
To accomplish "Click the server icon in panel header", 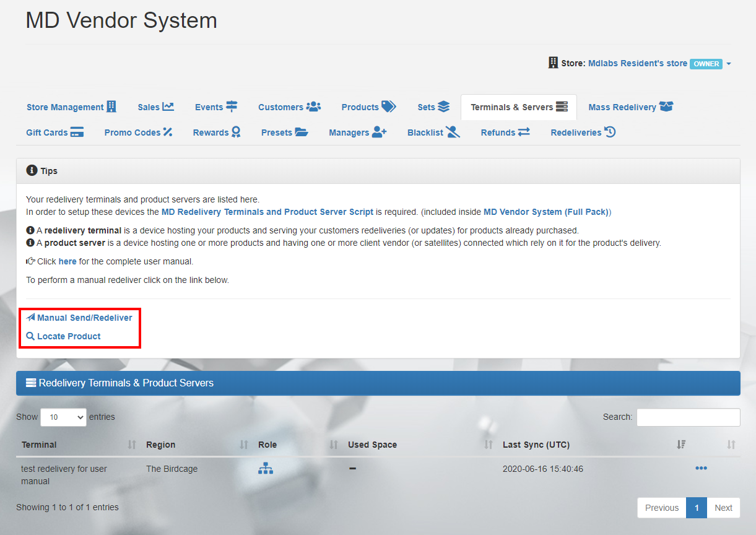I will [x=31, y=383].
